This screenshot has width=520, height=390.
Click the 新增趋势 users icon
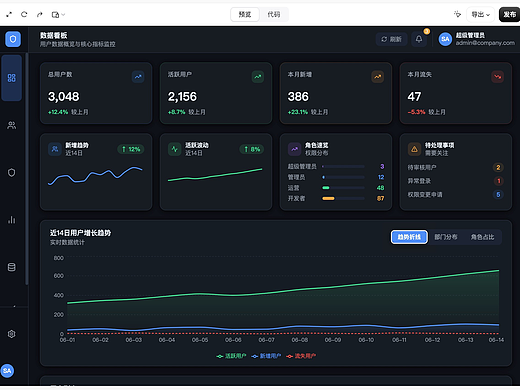point(55,149)
